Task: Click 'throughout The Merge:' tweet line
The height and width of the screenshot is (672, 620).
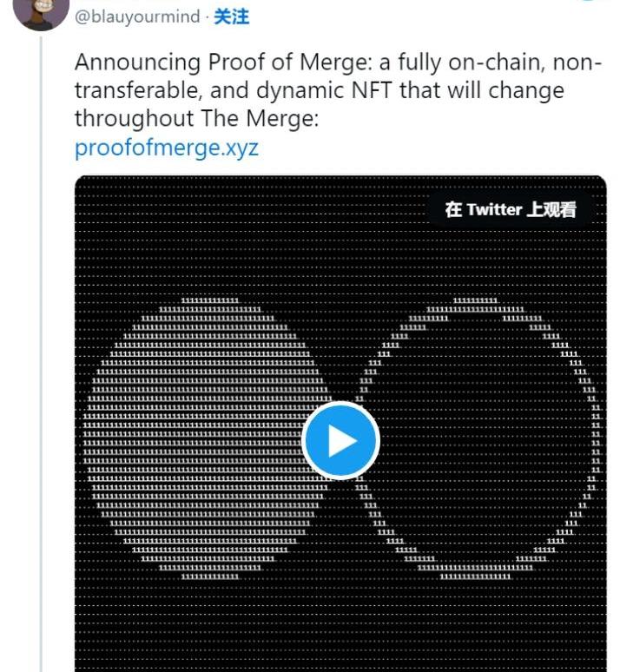Action: [196, 119]
